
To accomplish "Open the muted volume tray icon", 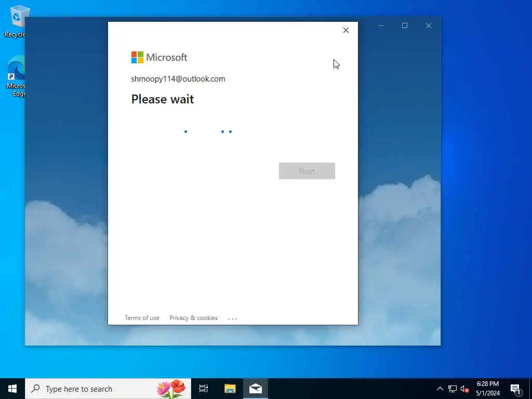I will coord(464,389).
